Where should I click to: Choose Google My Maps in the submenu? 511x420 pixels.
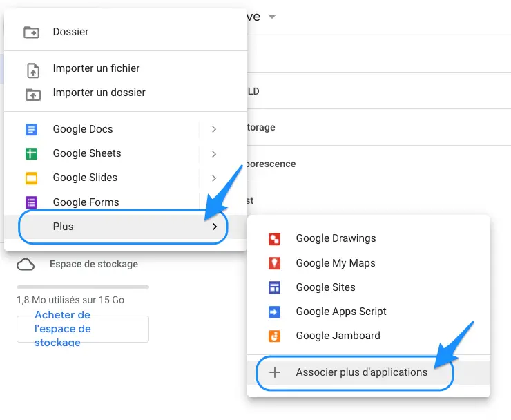pyautogui.click(x=369, y=263)
